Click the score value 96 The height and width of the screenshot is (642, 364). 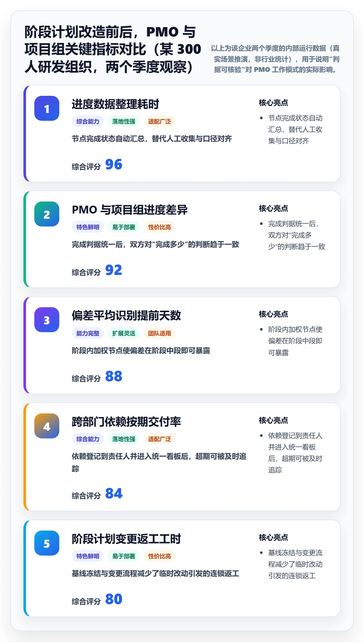(x=114, y=165)
